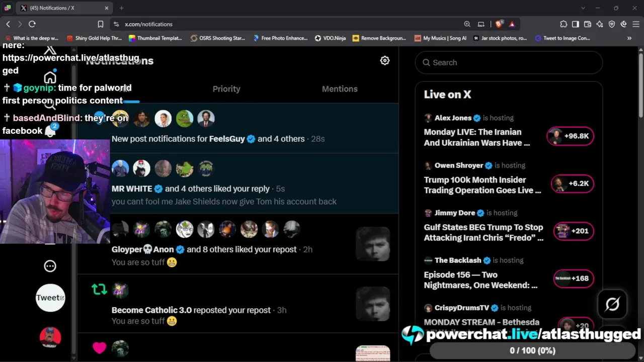Join Owen Shroyer stream via +6.2K badge
644x362 pixels.
point(572,184)
